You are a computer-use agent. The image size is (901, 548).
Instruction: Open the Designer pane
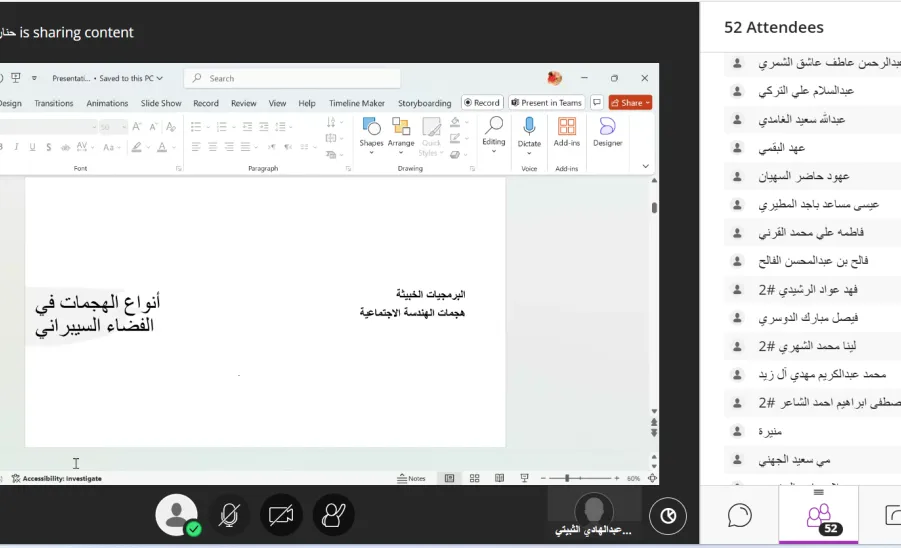point(607,132)
